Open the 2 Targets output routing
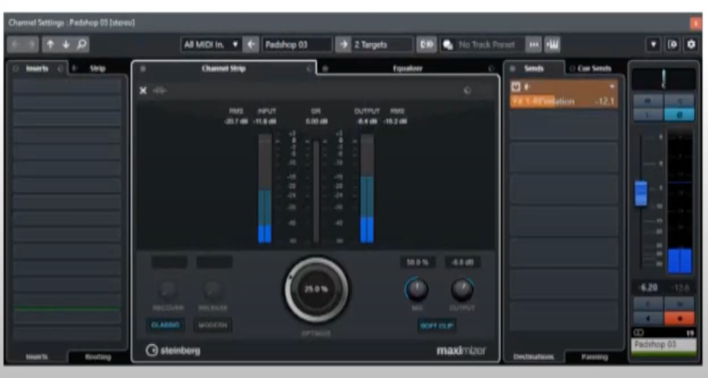 click(x=382, y=44)
